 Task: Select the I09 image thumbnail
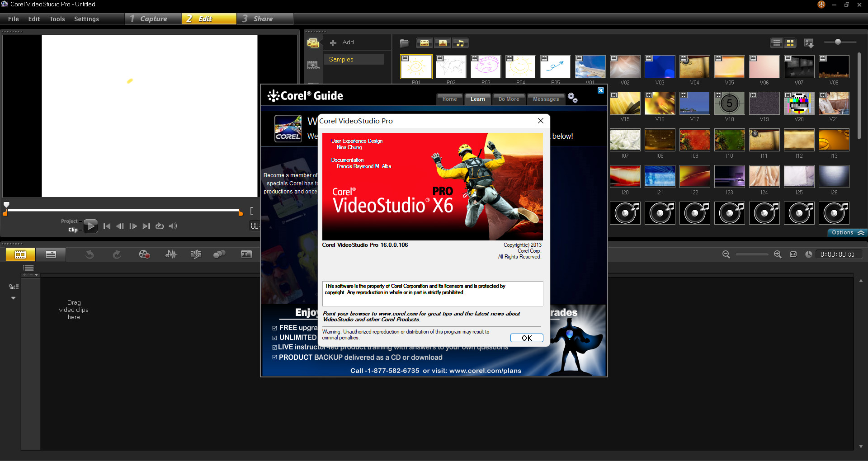695,140
